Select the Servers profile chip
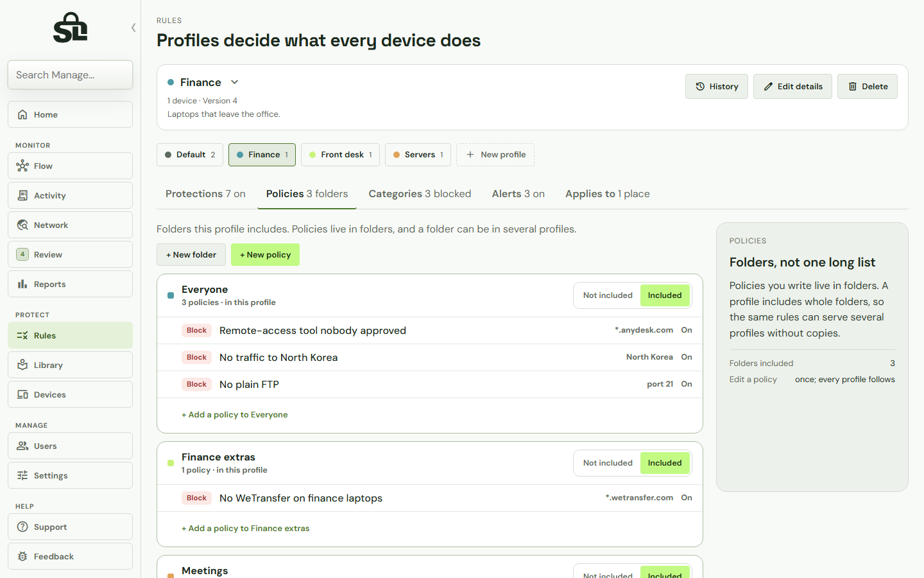 pos(418,155)
